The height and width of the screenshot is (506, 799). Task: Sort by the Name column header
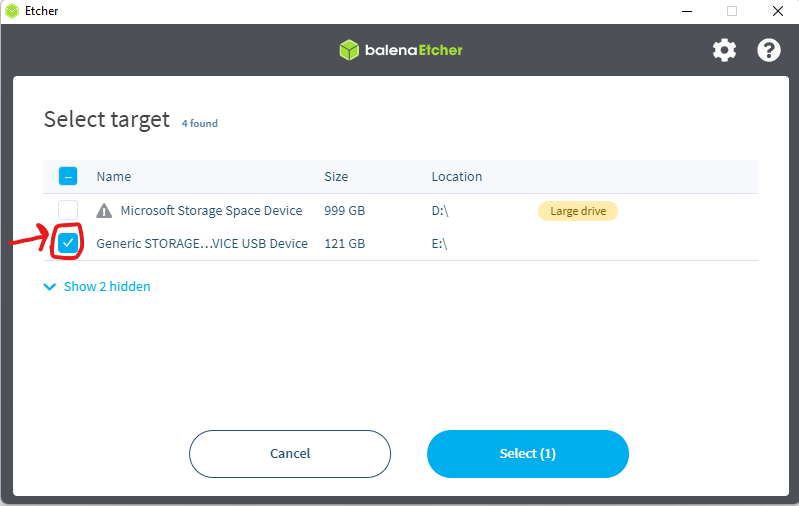pyautogui.click(x=114, y=176)
